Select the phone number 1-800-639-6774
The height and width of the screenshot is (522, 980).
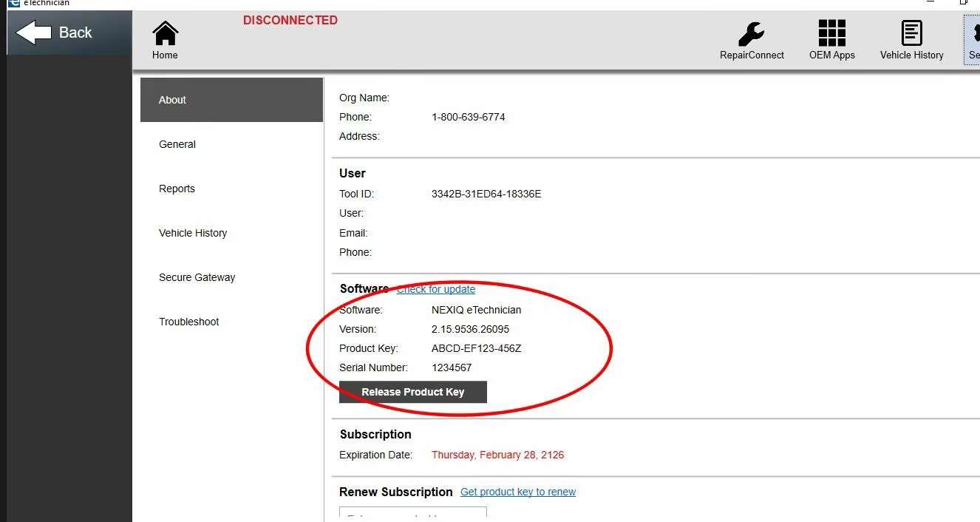(469, 117)
